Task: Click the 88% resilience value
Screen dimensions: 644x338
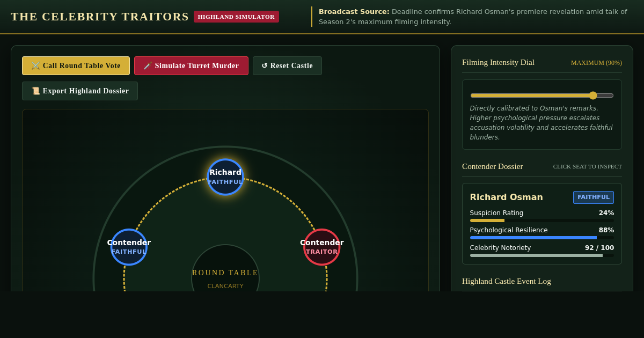Action: pos(606,230)
